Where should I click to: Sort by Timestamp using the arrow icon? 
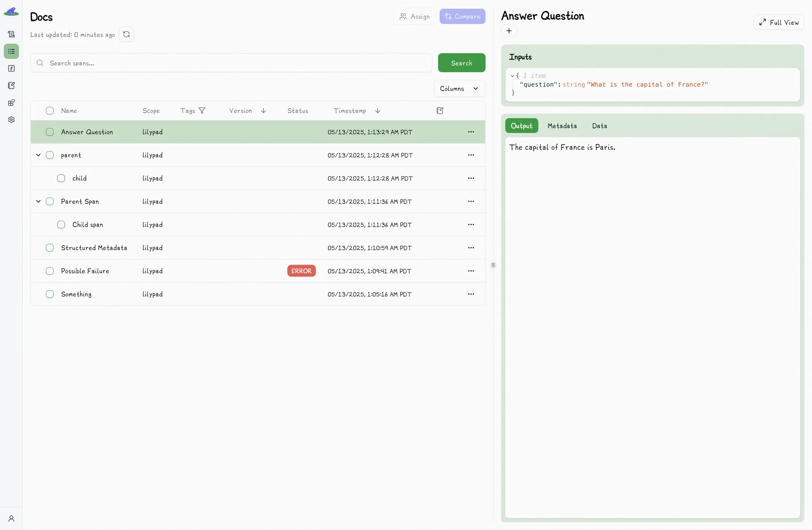click(378, 111)
